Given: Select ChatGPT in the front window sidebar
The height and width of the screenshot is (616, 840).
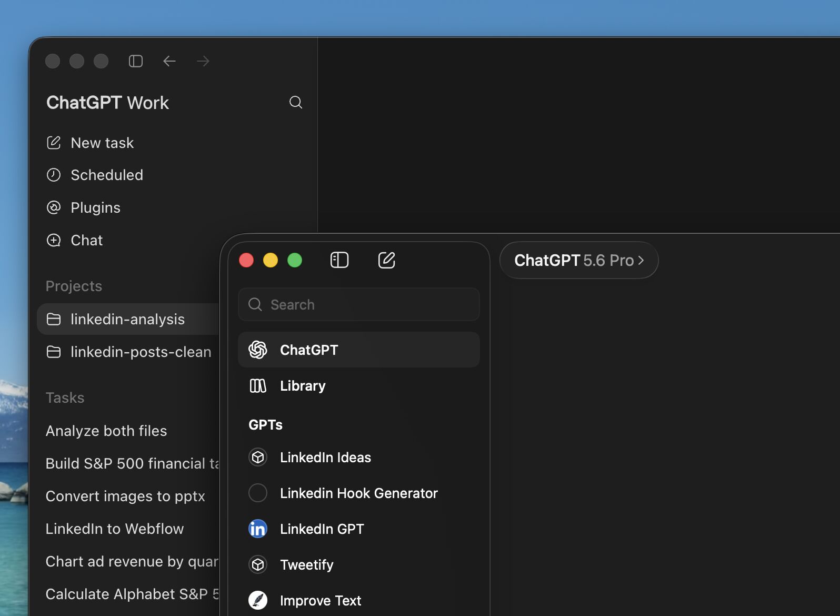Looking at the screenshot, I should (359, 350).
